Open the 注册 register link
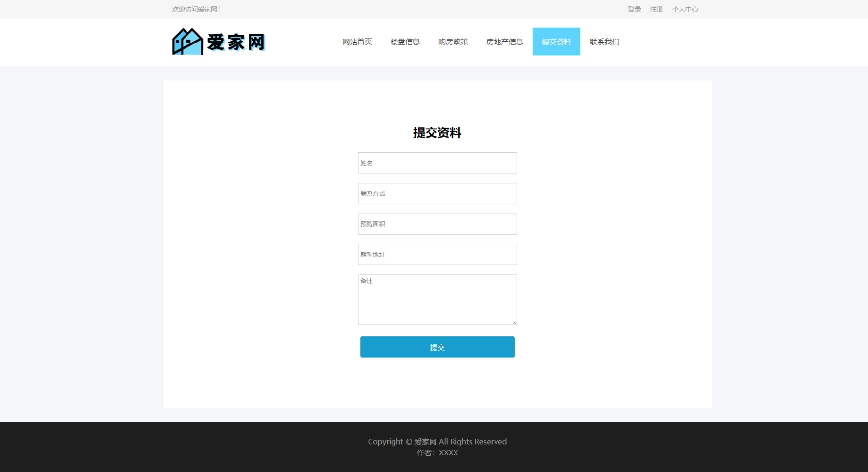868x472 pixels. pyautogui.click(x=656, y=9)
